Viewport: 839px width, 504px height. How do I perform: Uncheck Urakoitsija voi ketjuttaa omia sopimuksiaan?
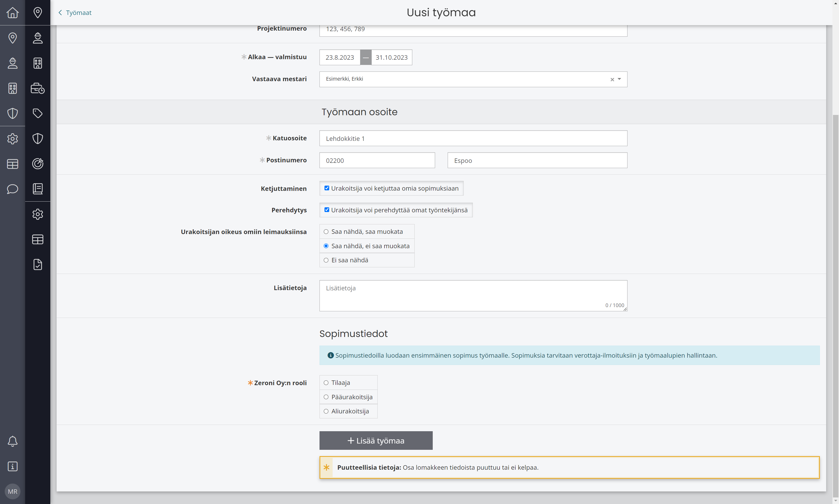tap(327, 188)
